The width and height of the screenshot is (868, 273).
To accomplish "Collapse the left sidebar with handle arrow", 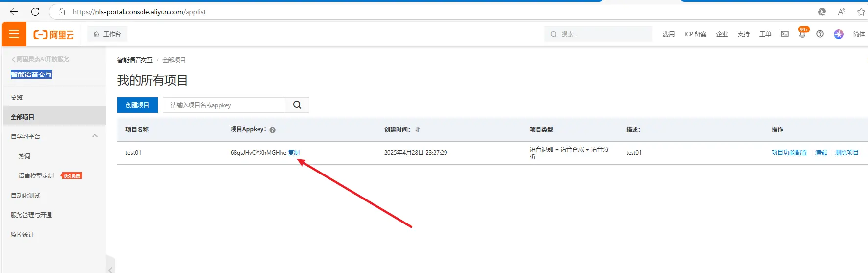I will tap(110, 269).
